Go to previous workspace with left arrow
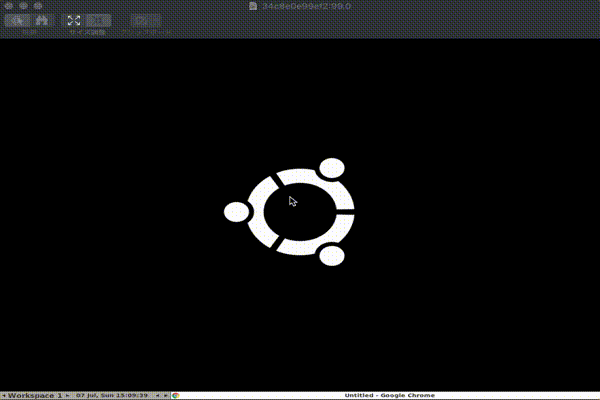Image resolution: width=600 pixels, height=400 pixels. pyautogui.click(x=3, y=395)
